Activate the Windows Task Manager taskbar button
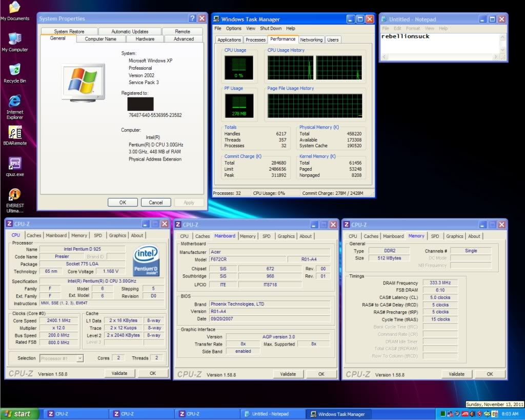Image resolution: width=525 pixels, height=420 pixels. point(338,414)
